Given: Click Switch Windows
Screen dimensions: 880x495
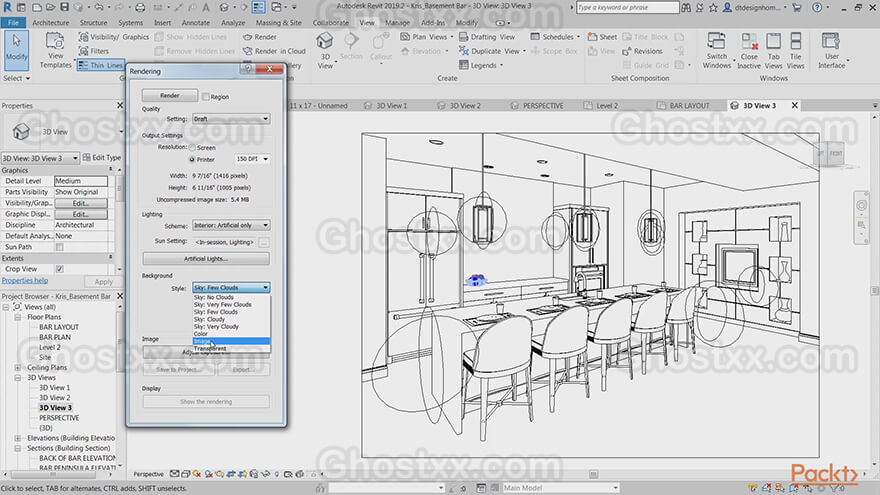Looking at the screenshot, I should pyautogui.click(x=717, y=51).
